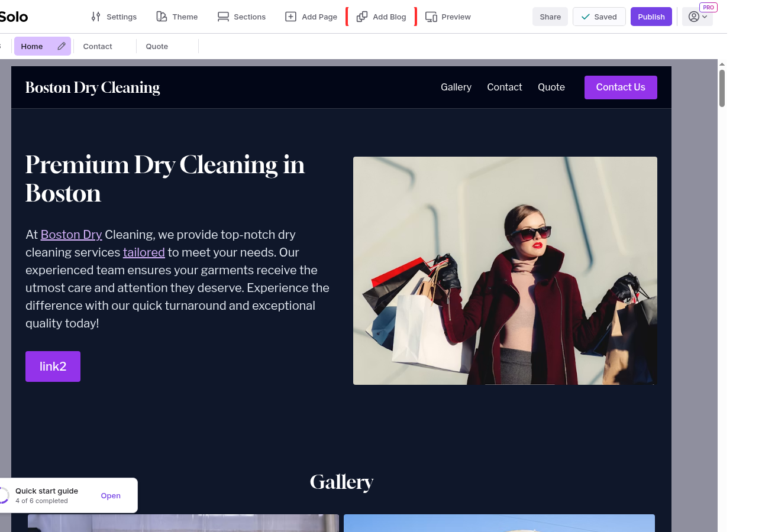
Task: Open Sections layout icon
Action: coord(223,17)
